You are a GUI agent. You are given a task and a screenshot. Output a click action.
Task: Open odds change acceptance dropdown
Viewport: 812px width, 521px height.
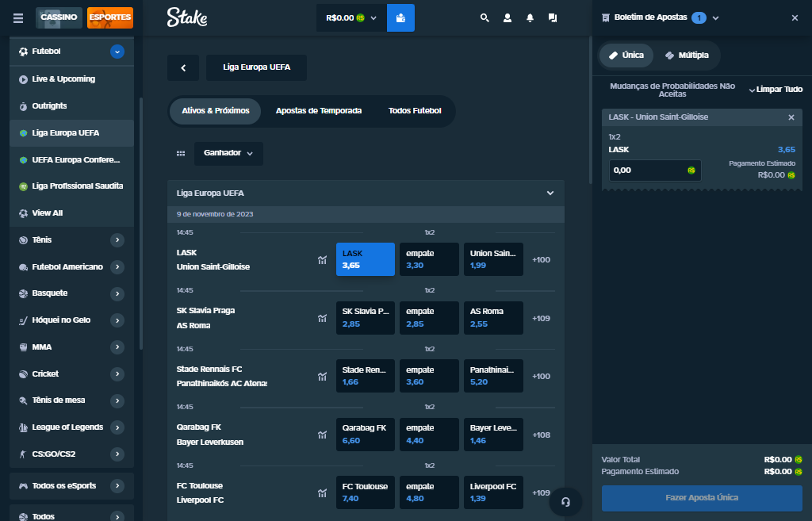pos(752,90)
